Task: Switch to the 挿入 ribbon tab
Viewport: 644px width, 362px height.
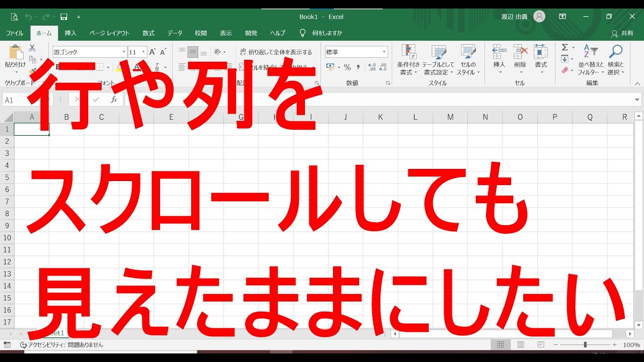Action: pyautogui.click(x=71, y=33)
